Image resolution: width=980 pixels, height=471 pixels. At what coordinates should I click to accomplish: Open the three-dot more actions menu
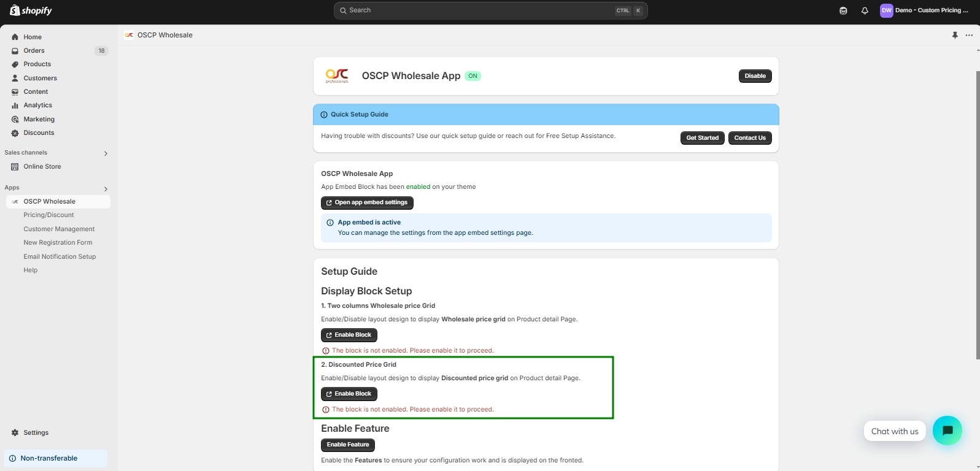[x=969, y=36]
